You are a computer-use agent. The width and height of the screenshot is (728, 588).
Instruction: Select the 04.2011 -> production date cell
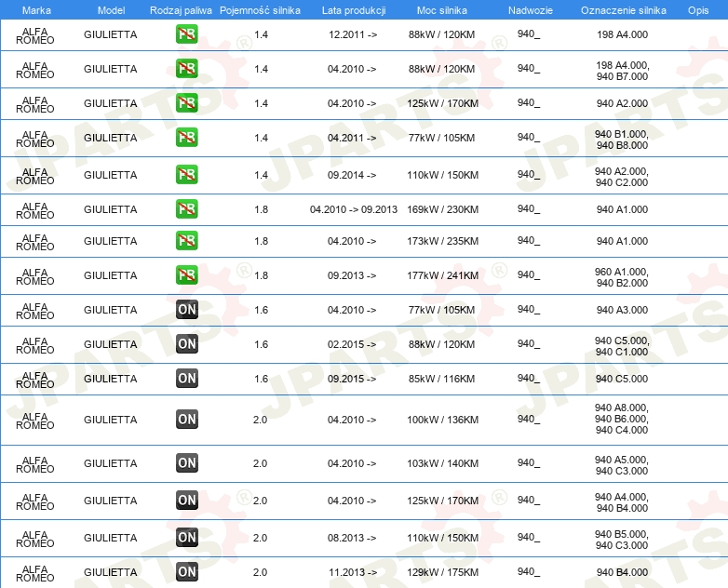click(352, 138)
